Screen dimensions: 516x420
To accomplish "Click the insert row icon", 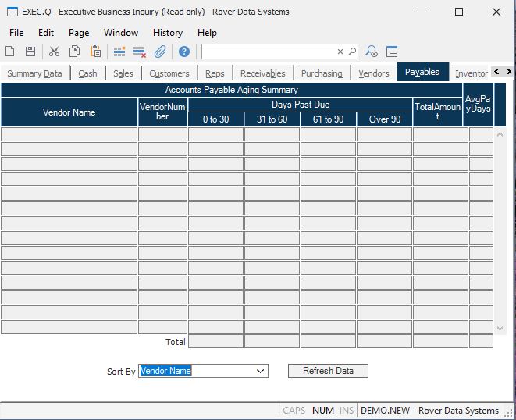I will coord(119,52).
